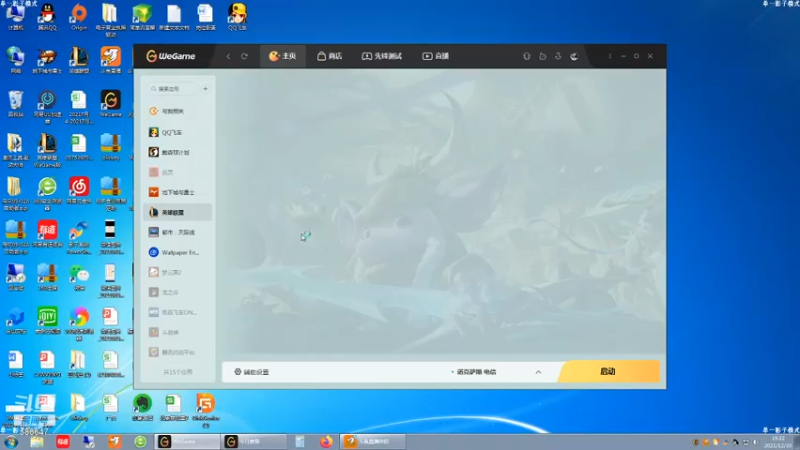Switch to the WeGame taskbar window
The height and width of the screenshot is (450, 800).
(187, 442)
